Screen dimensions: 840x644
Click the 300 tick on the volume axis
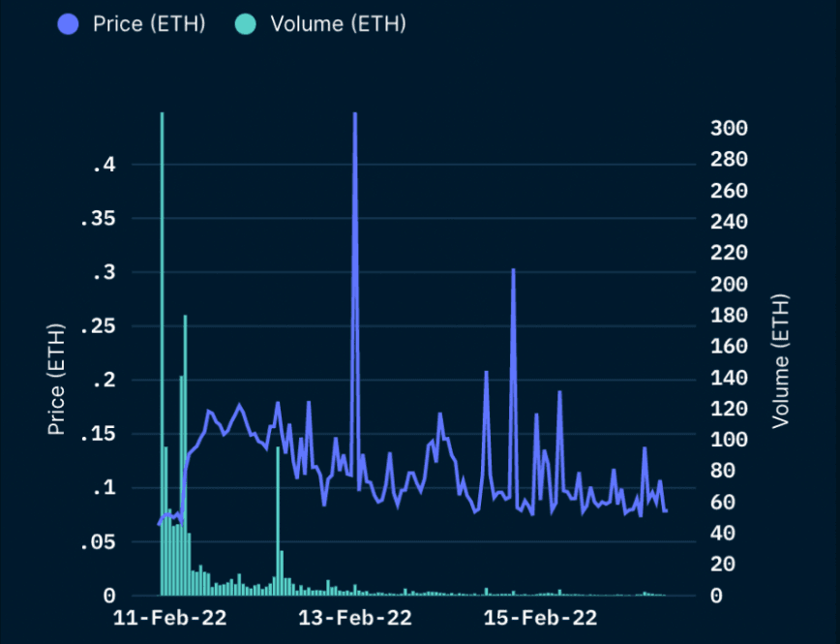tap(729, 129)
